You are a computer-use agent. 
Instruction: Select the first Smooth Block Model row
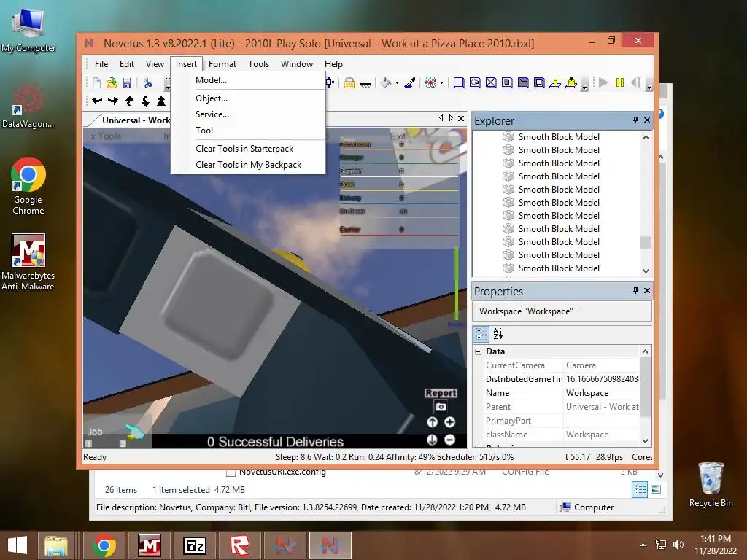(x=558, y=136)
